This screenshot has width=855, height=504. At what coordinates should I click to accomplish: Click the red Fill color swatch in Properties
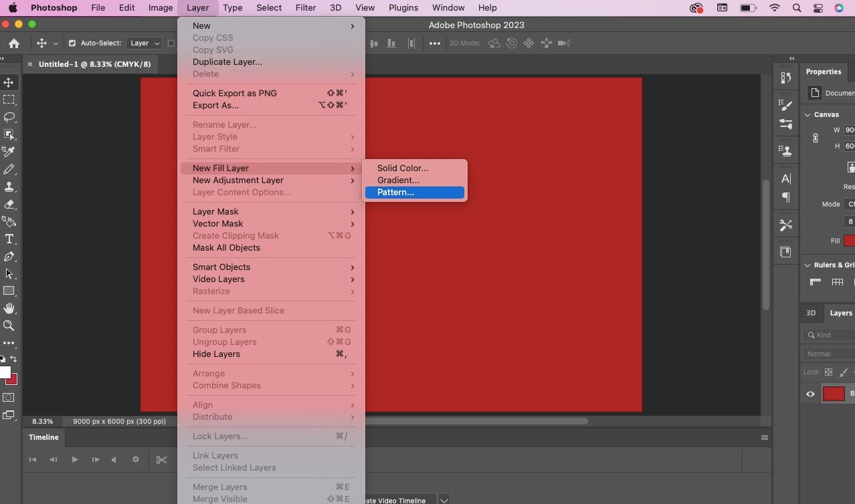pos(849,240)
